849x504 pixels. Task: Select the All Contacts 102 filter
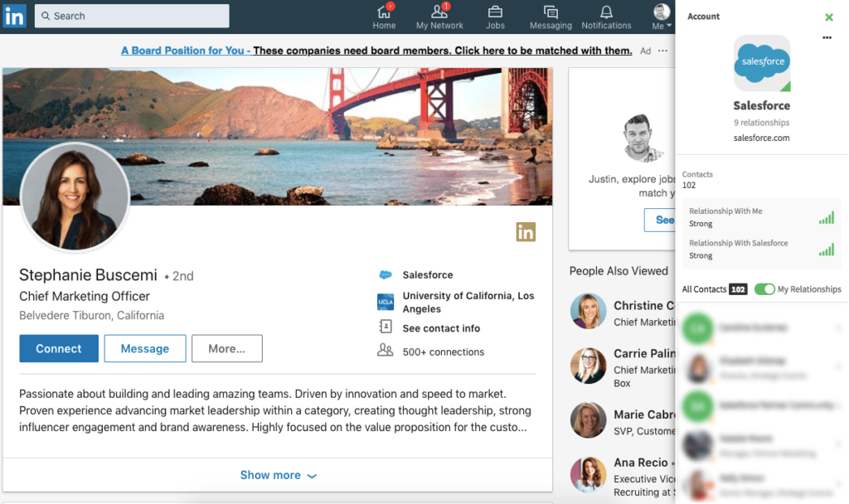[x=714, y=289]
